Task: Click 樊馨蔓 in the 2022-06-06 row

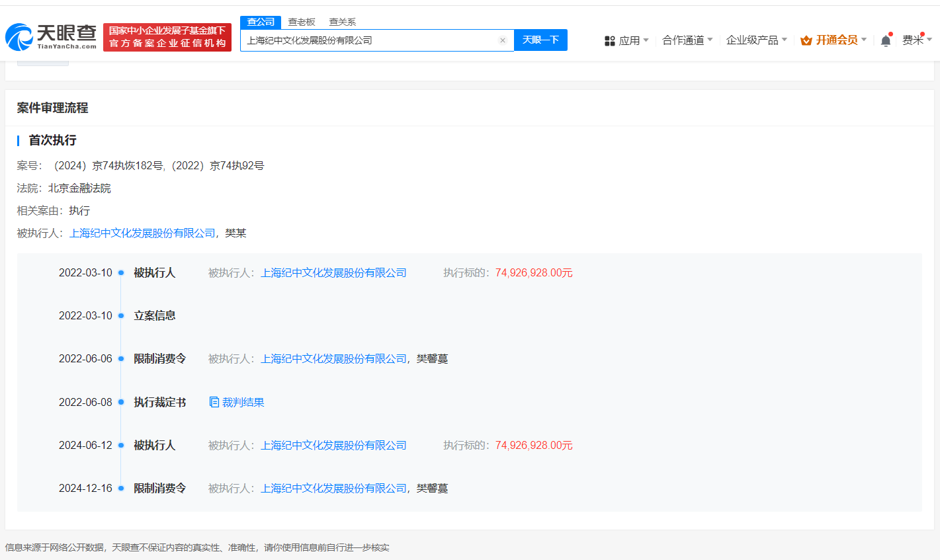Action: click(x=432, y=359)
